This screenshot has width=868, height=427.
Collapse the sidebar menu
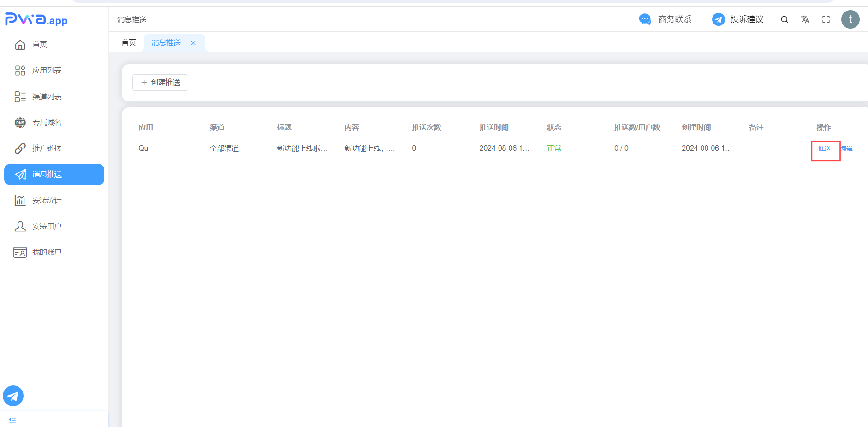[12, 420]
